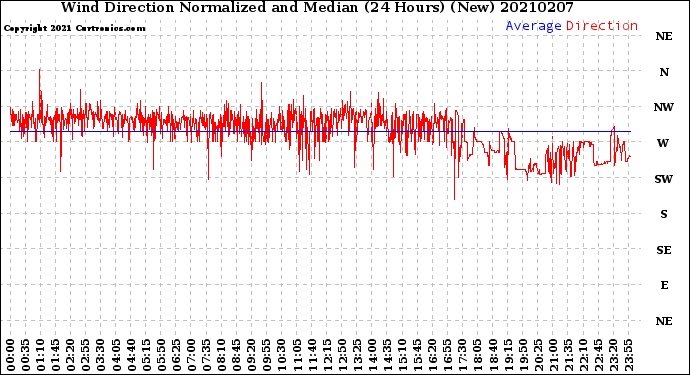
Task: Click the 22:45 time axis label
Action: (598, 355)
